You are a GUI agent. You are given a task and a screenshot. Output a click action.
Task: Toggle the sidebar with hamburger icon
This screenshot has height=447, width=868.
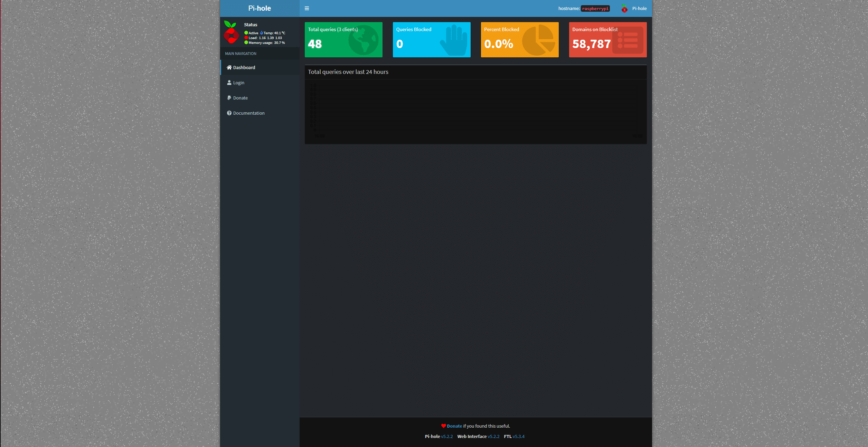tap(306, 8)
